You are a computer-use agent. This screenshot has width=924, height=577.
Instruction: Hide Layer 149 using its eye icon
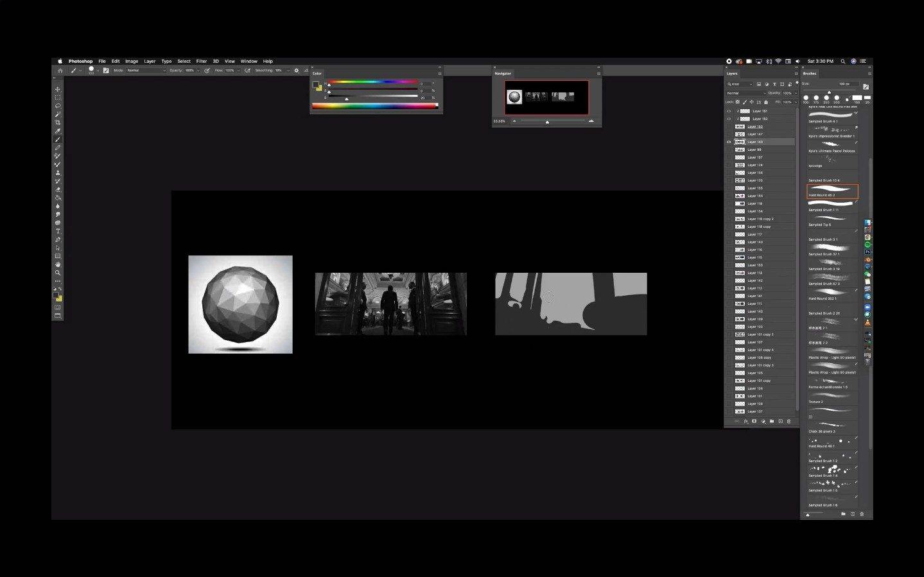[x=729, y=142]
